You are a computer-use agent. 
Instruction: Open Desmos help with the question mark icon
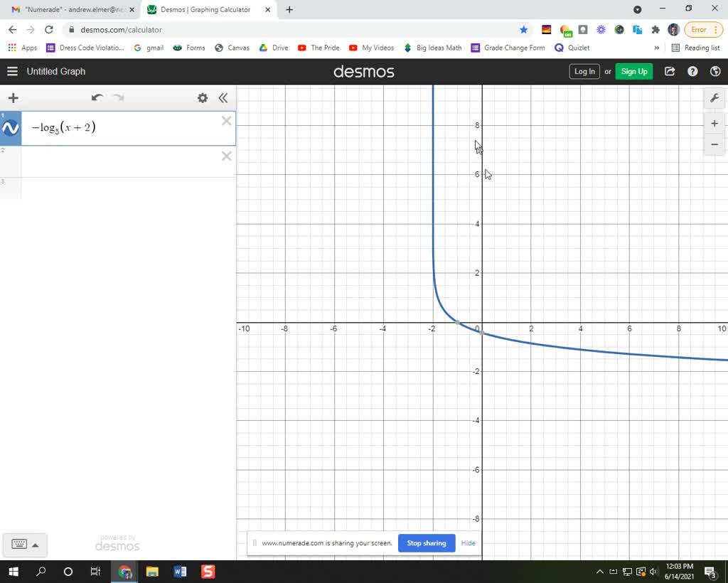coord(692,71)
